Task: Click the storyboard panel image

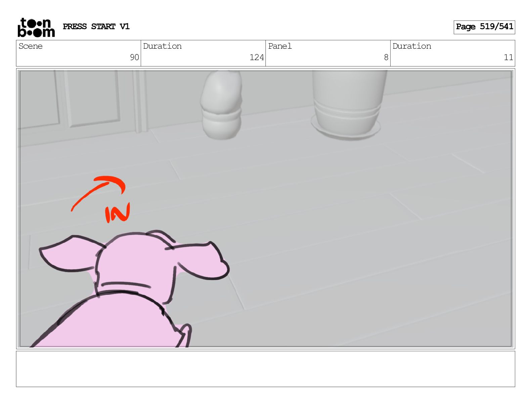Action: point(265,209)
